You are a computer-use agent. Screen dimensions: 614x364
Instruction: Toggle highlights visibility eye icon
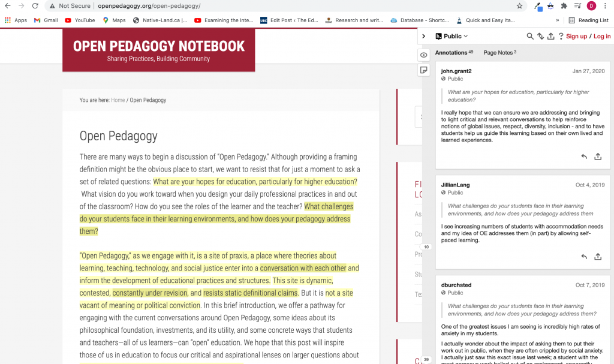click(424, 55)
